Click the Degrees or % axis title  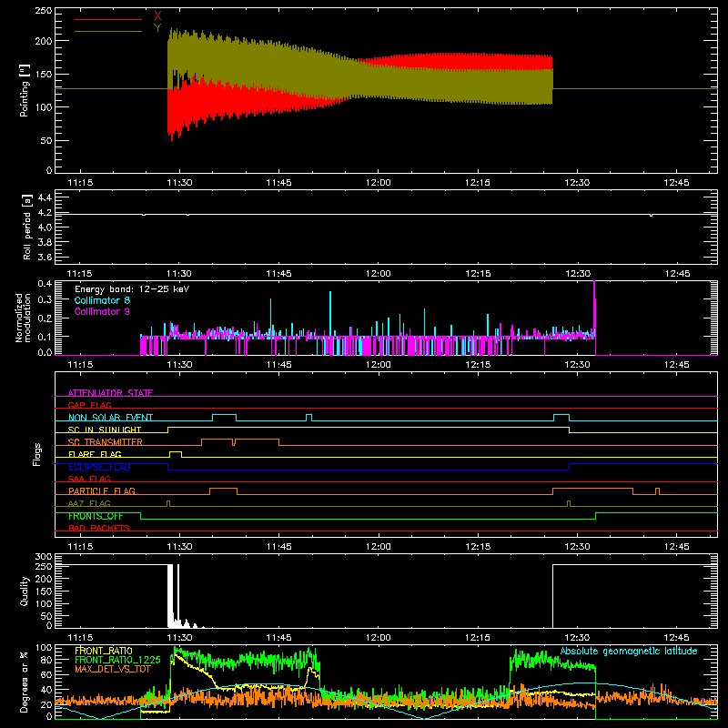click(x=24, y=682)
